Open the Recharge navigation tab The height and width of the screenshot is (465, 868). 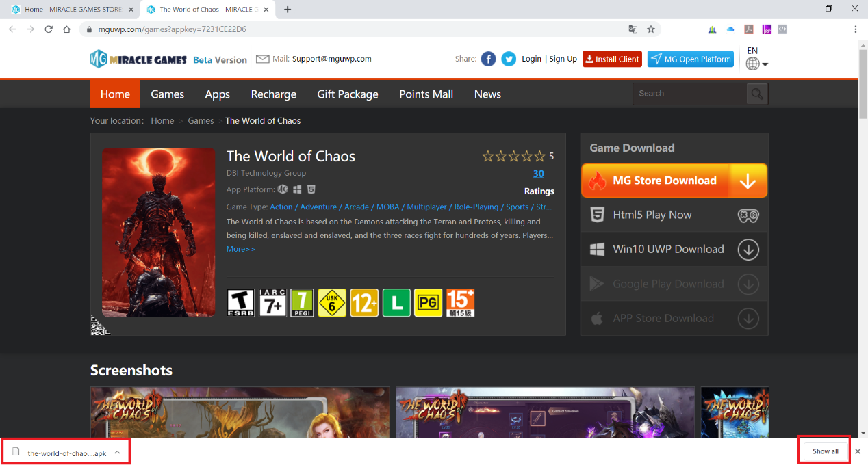(x=274, y=94)
